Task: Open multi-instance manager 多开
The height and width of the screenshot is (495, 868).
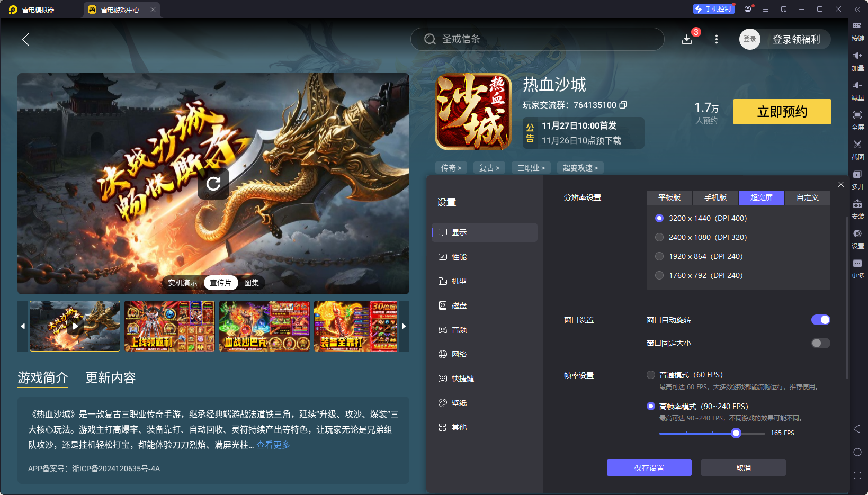Action: pyautogui.click(x=858, y=178)
